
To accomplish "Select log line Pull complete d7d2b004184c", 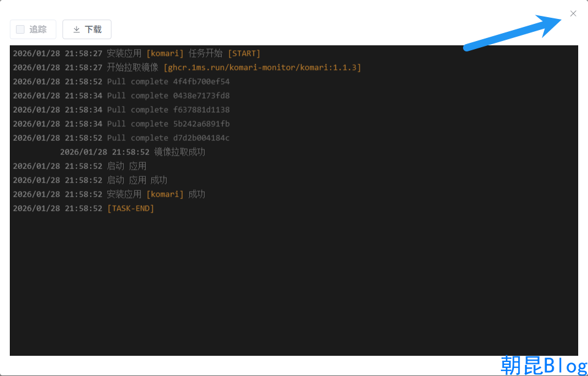I will pyautogui.click(x=121, y=138).
